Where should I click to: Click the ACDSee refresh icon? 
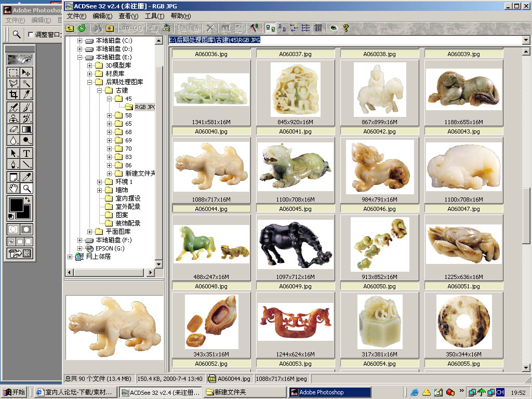(x=82, y=28)
